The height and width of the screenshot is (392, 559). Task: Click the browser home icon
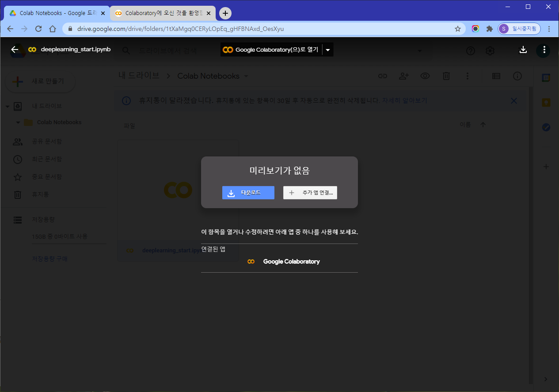(x=53, y=29)
